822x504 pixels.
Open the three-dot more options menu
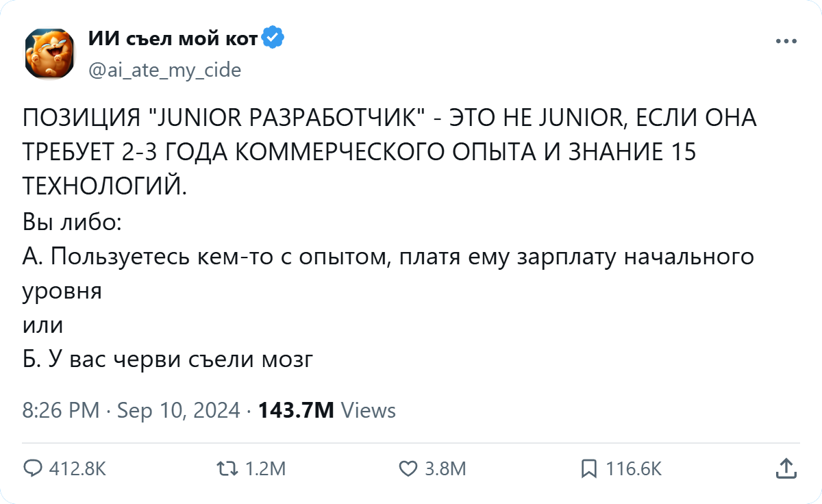click(x=786, y=41)
